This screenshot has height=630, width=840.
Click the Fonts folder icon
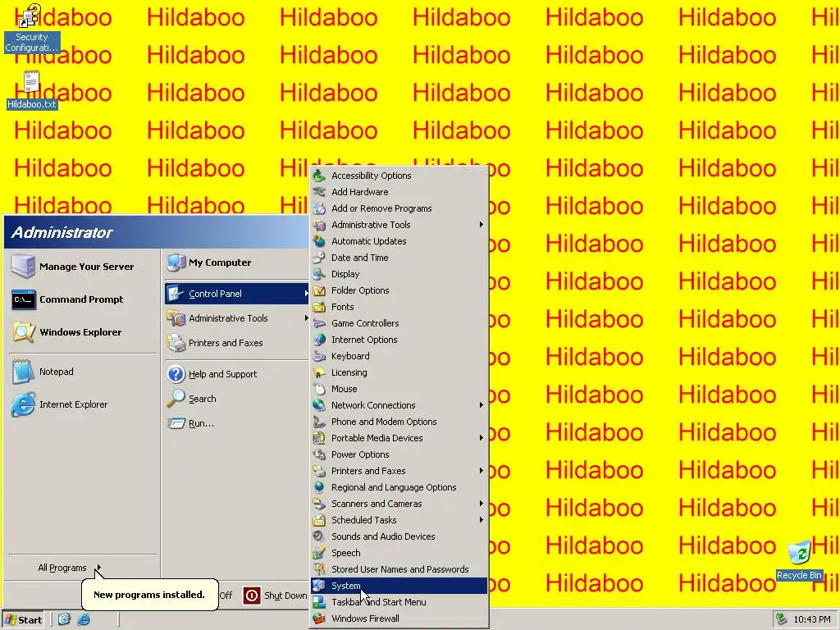point(319,307)
